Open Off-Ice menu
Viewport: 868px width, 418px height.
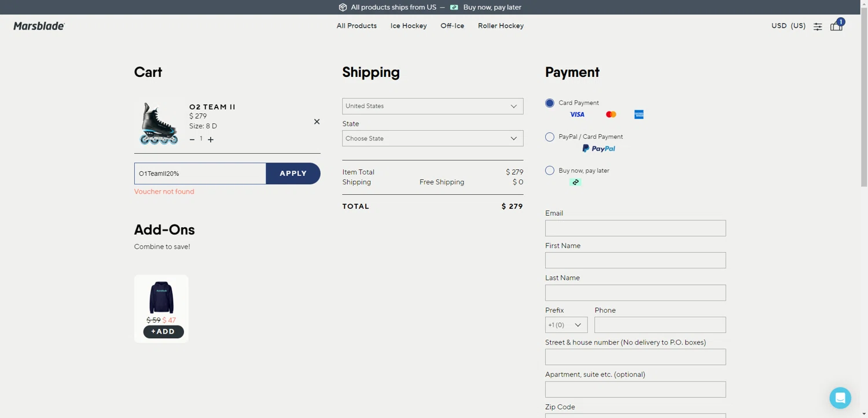[452, 26]
